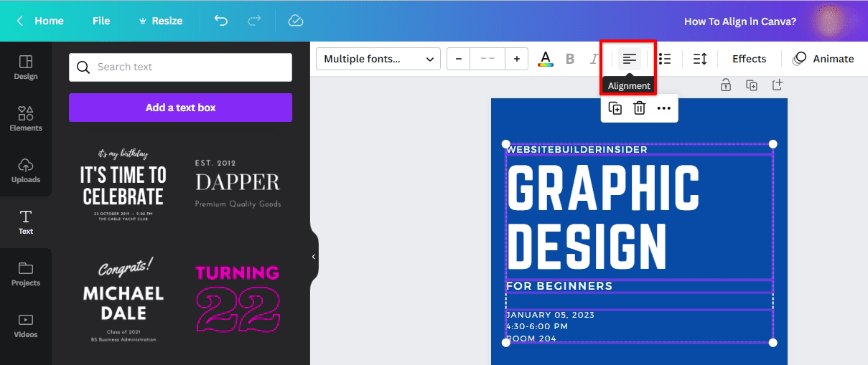This screenshot has height=365, width=868.
Task: Toggle bold formatting
Action: point(570,59)
